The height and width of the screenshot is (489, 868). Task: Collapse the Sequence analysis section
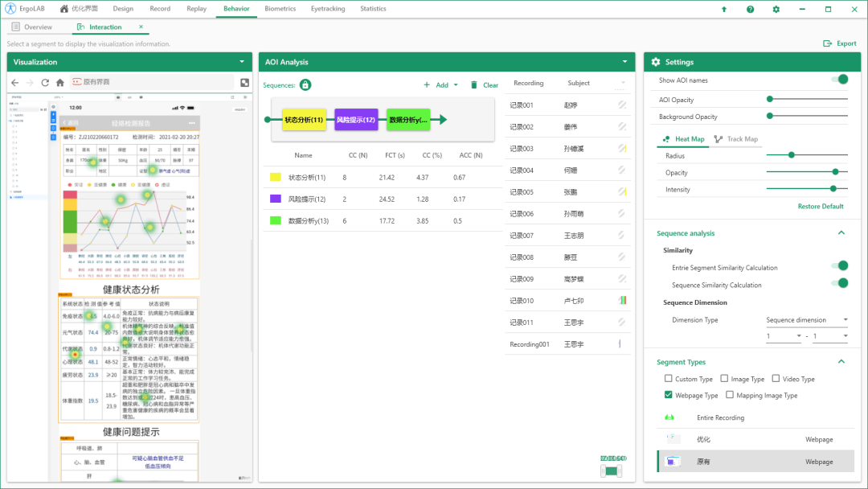tap(841, 233)
